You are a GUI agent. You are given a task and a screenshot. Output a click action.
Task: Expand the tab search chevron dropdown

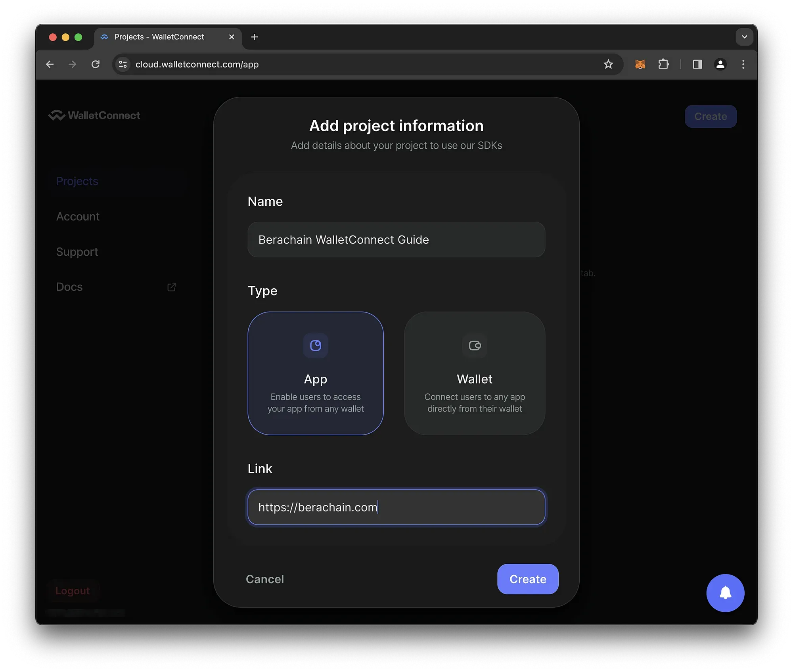tap(744, 37)
